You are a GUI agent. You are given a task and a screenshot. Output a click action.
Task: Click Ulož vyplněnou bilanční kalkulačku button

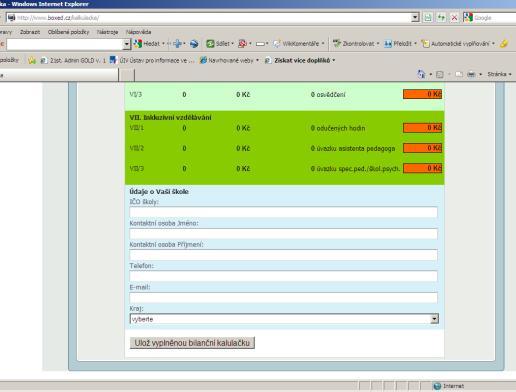[192, 343]
